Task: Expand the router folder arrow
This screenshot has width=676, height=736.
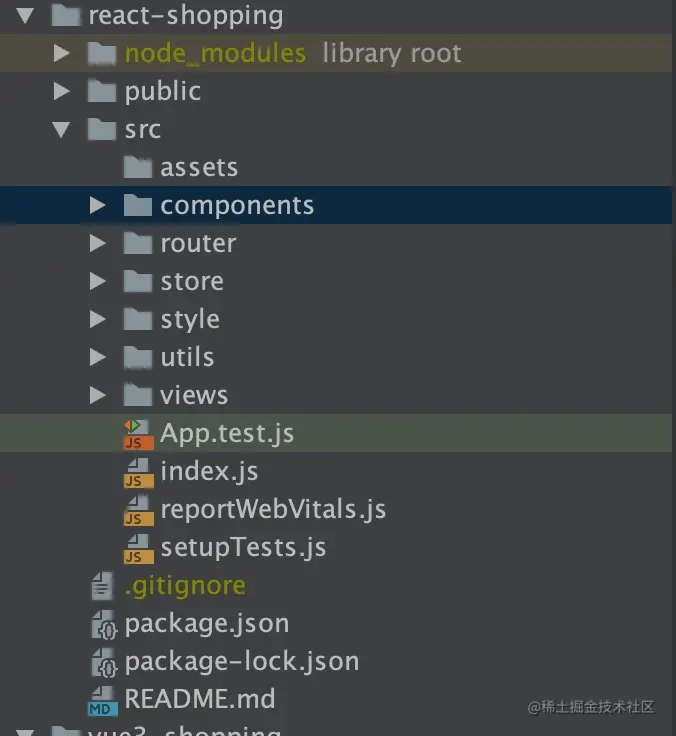Action: [x=97, y=243]
